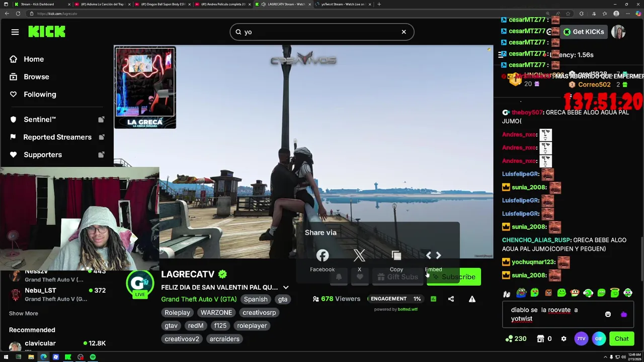Open the LAGRECATV live channel avatar

140,284
